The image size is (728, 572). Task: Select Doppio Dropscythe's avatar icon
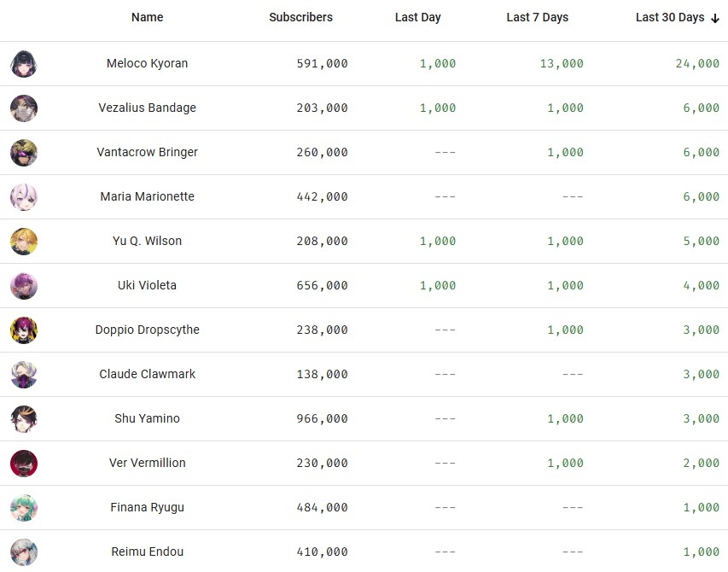tap(24, 330)
